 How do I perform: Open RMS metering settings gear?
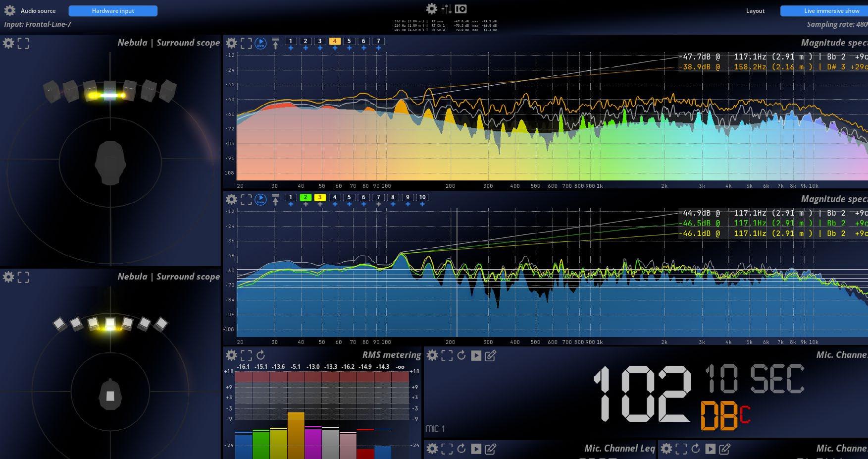(x=231, y=355)
